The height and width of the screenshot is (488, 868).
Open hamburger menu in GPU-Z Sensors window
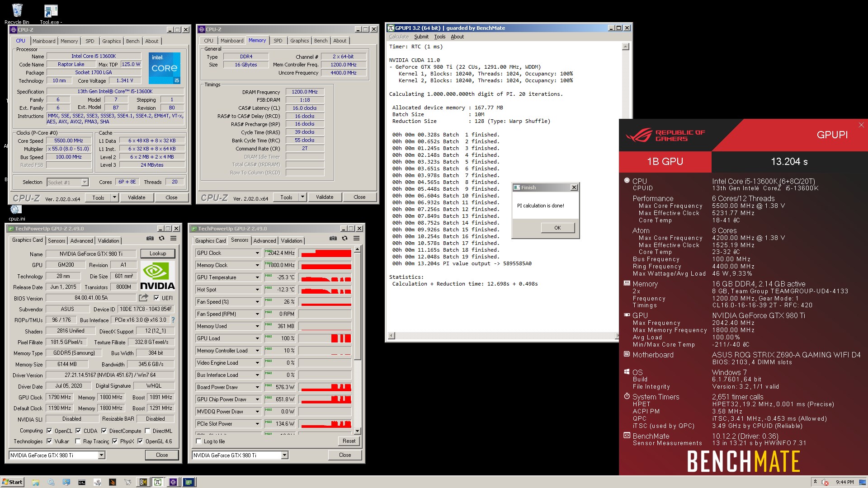tap(356, 239)
